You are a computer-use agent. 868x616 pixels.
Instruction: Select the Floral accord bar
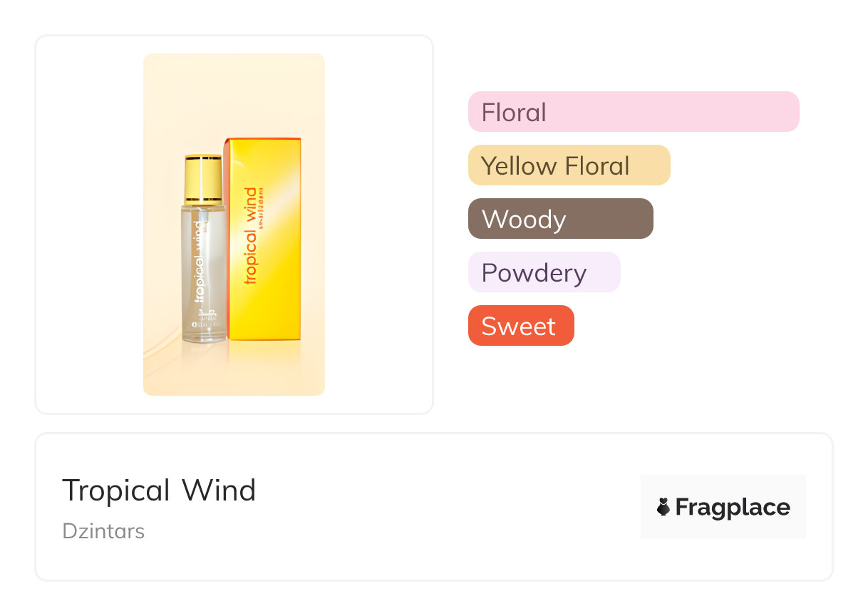point(633,112)
